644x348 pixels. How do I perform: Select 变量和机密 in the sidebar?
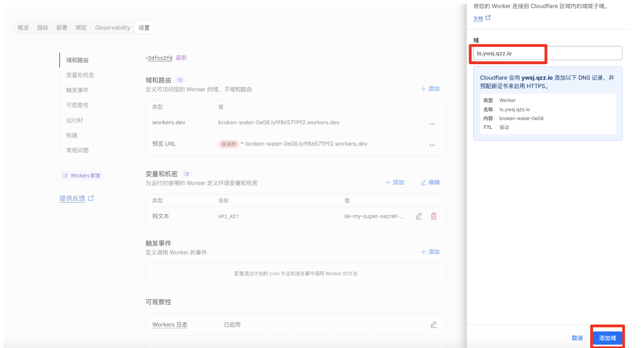80,75
